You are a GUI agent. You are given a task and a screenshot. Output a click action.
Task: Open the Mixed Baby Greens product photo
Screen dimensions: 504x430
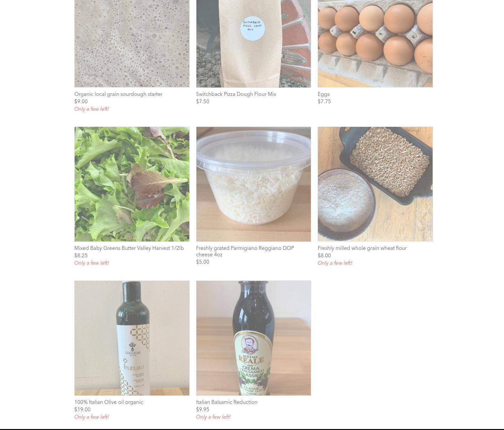point(132,184)
